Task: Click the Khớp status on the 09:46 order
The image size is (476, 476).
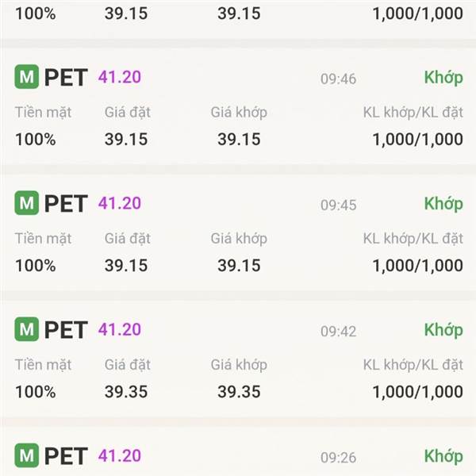Action: click(443, 77)
